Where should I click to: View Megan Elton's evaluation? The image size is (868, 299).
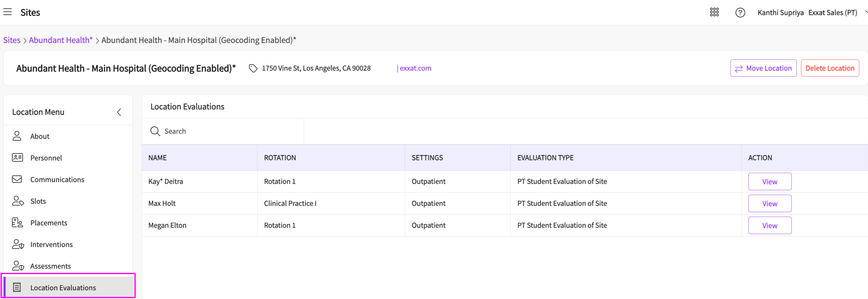pos(770,225)
